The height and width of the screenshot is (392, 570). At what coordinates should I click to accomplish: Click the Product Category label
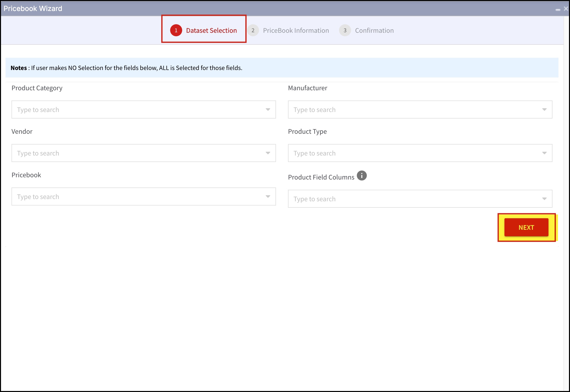[37, 88]
